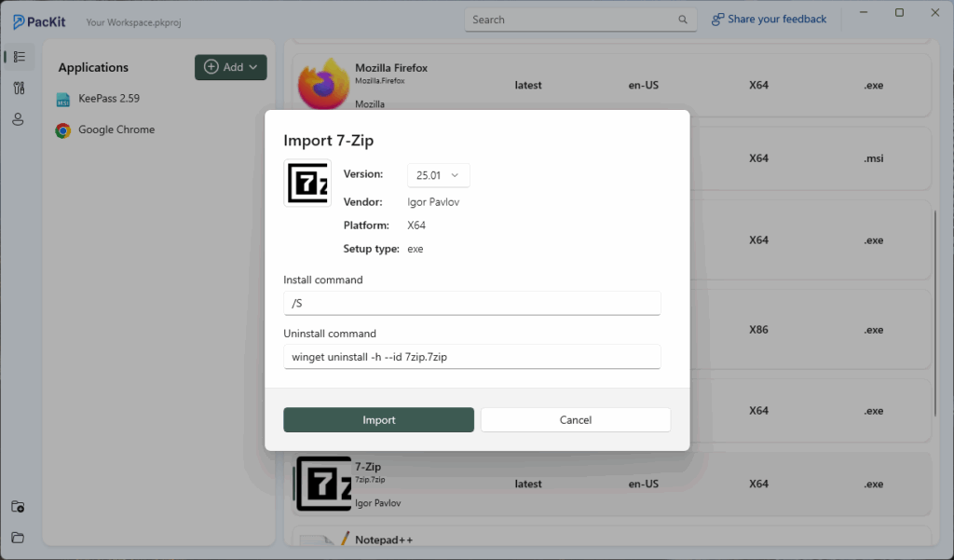Select Google Chrome in Applications
The image size is (954, 560).
click(116, 130)
